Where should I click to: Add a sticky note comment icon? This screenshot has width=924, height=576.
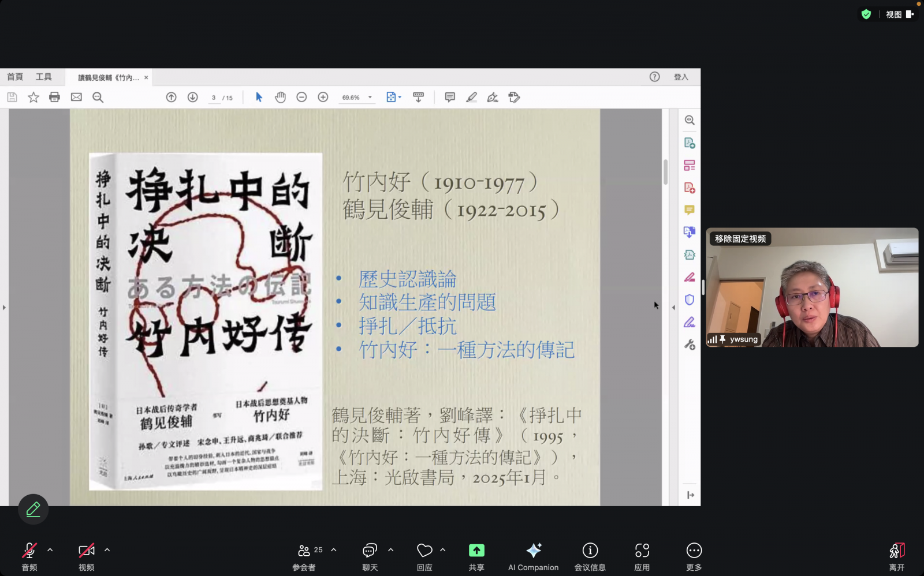450,98
